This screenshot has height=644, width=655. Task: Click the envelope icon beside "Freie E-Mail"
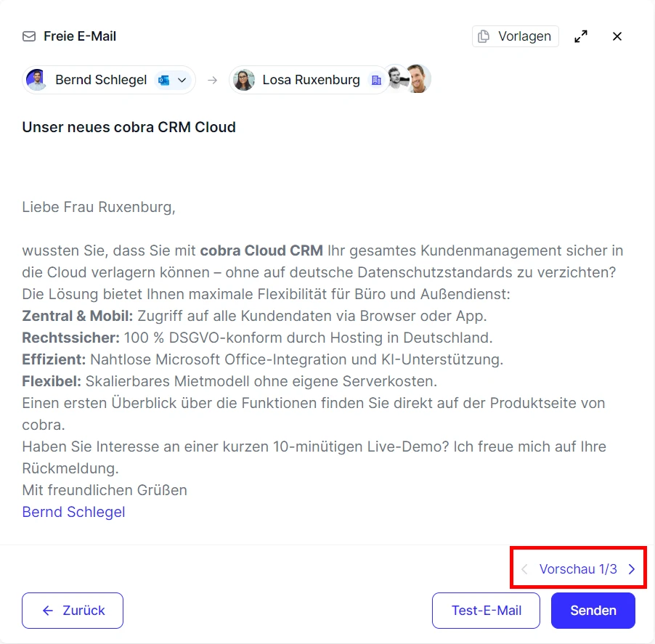28,36
